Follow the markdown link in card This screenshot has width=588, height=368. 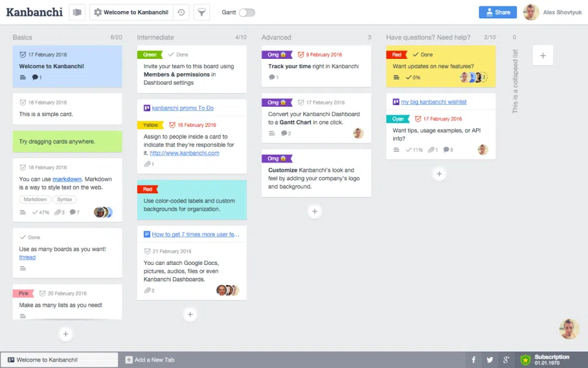[67, 179]
